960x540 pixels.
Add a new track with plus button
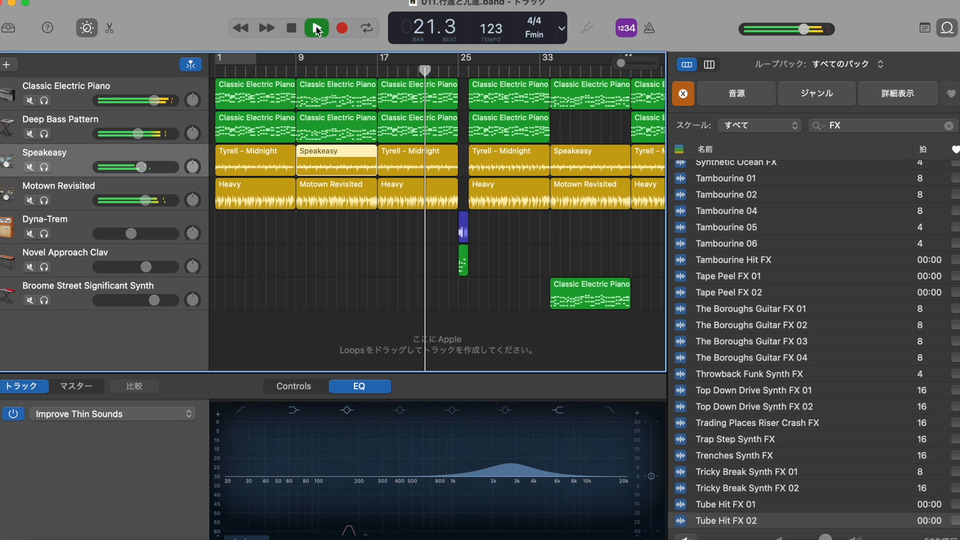click(6, 64)
